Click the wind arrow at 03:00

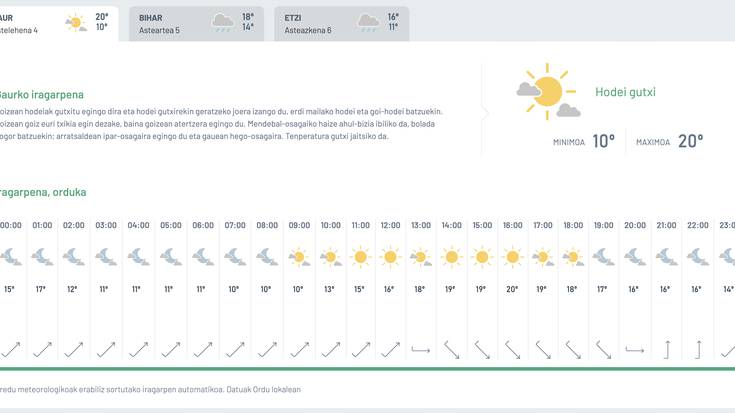tap(105, 350)
